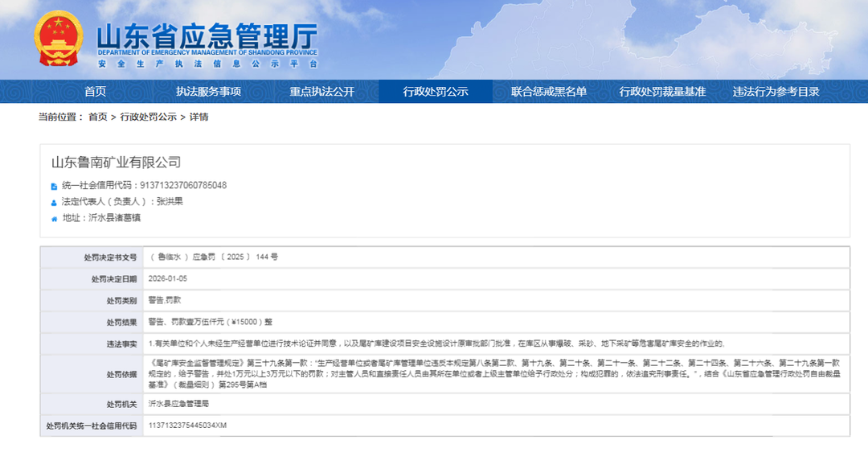Click the 行政处罚公示 breadcrumb link
This screenshot has width=868, height=465.
pos(149,117)
